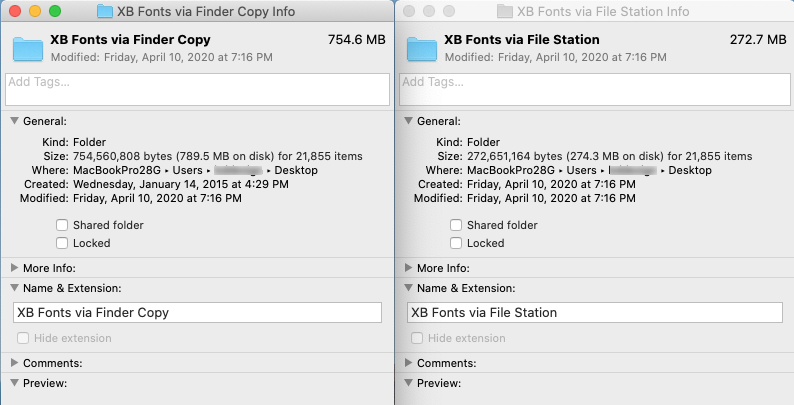The height and width of the screenshot is (405, 794).
Task: Tick Locked checkbox in the File Station info window
Action: (x=456, y=243)
